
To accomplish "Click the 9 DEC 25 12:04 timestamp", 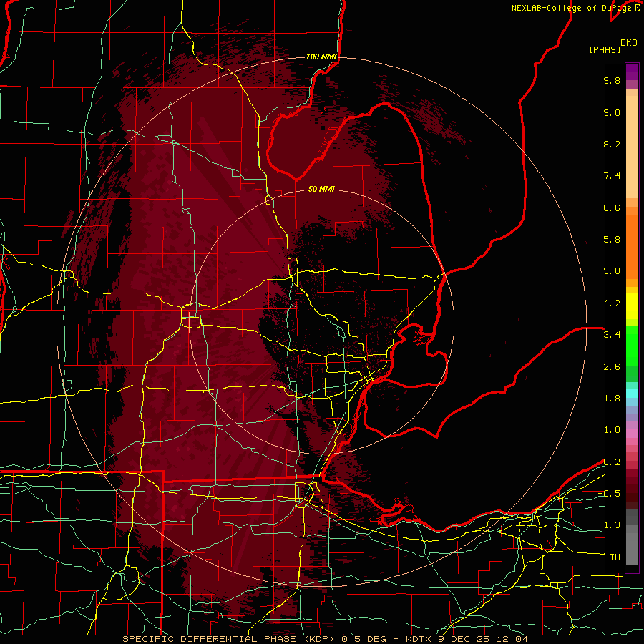I will click(482, 639).
